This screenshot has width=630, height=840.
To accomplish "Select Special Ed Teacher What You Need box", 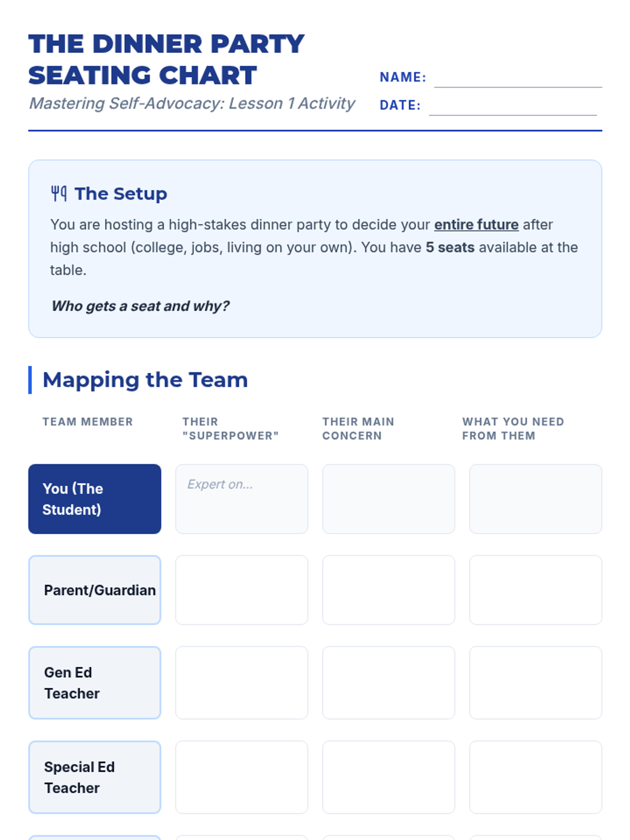I will [x=535, y=777].
